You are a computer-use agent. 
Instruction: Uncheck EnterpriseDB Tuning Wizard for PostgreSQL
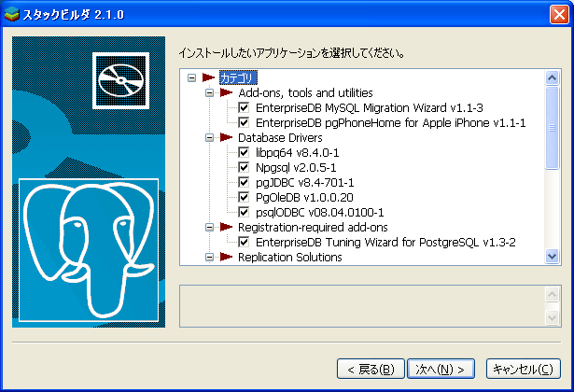(244, 242)
